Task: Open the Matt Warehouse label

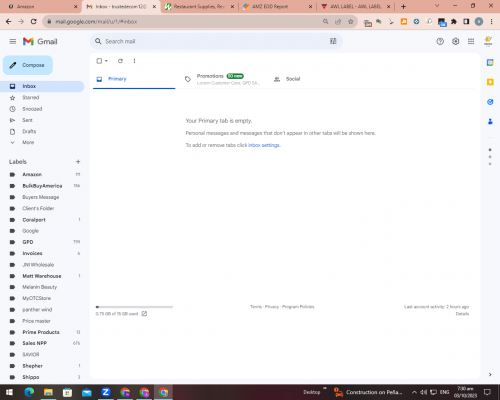Action: [x=42, y=276]
